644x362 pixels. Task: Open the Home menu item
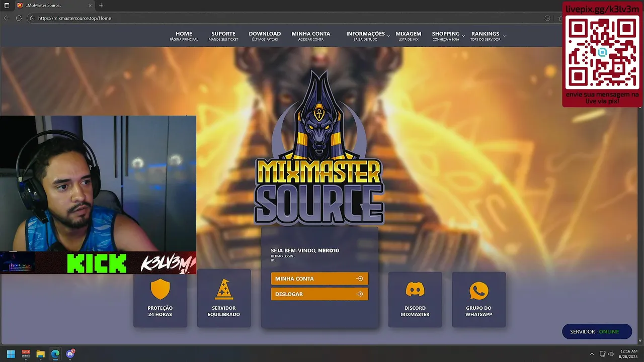coord(184,36)
